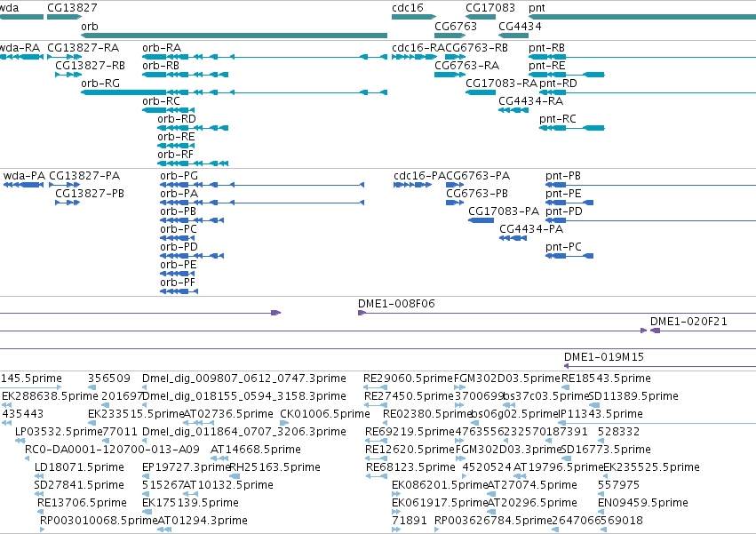This screenshot has height=534, width=756.
Task: Select the CG6763-RB transcript label
Action: click(x=476, y=48)
